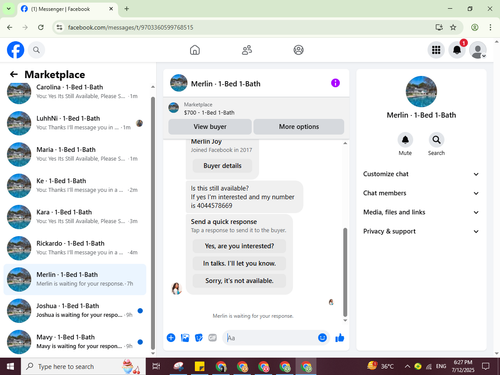The image size is (500, 375).
Task: Reload the page in browser toolbar
Action: (x=41, y=27)
